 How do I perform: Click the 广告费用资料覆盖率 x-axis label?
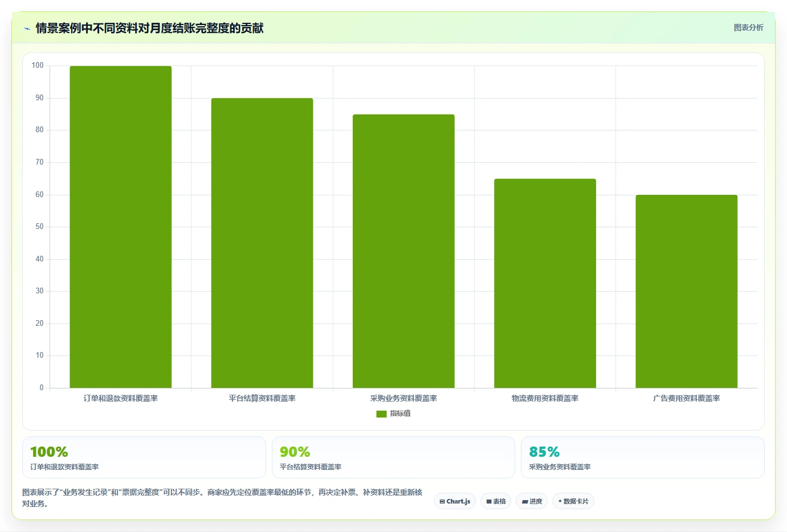pos(687,398)
